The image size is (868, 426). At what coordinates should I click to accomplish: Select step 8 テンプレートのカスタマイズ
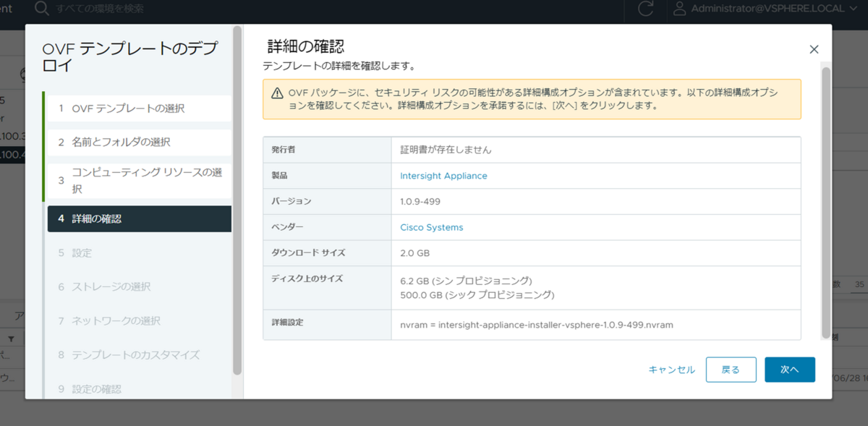point(138,354)
